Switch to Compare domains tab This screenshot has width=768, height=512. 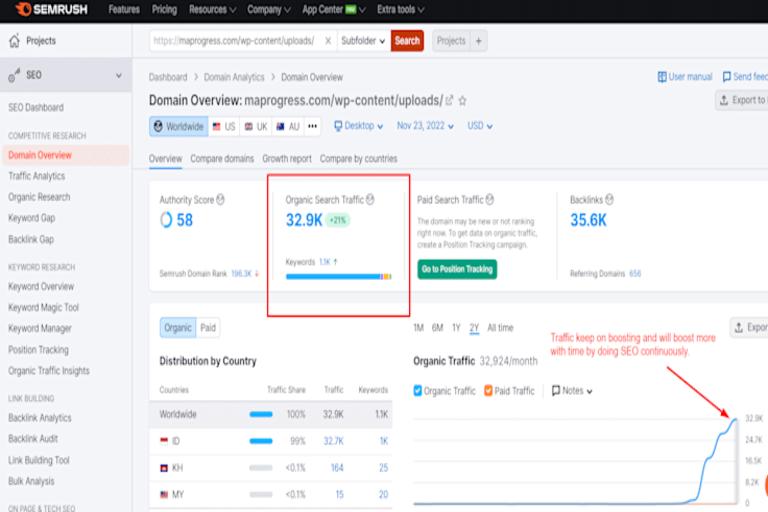pos(222,159)
